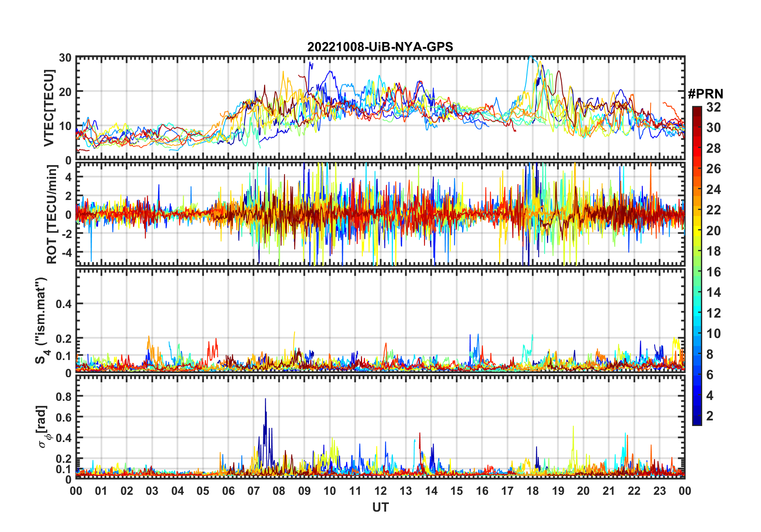Click PRN colorbar tick label 30

(x=713, y=128)
